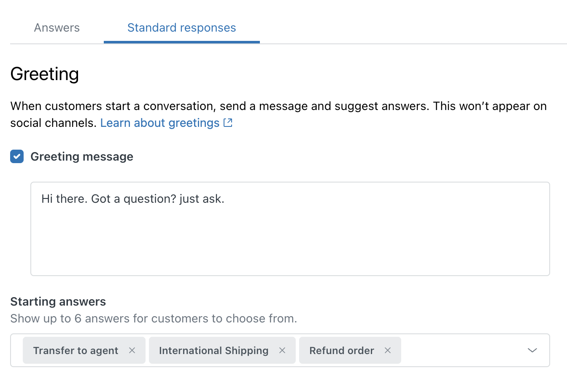The image size is (567, 392).
Task: Select the Refund order chip label
Action: (342, 350)
